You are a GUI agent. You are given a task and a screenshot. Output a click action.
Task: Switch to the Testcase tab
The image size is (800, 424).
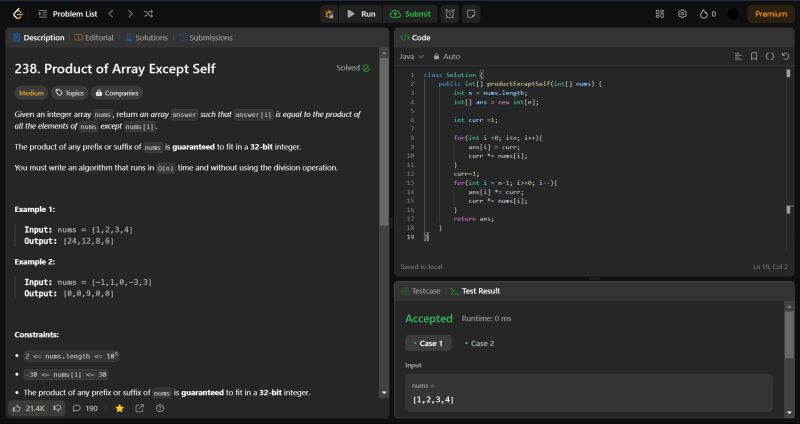coord(421,291)
